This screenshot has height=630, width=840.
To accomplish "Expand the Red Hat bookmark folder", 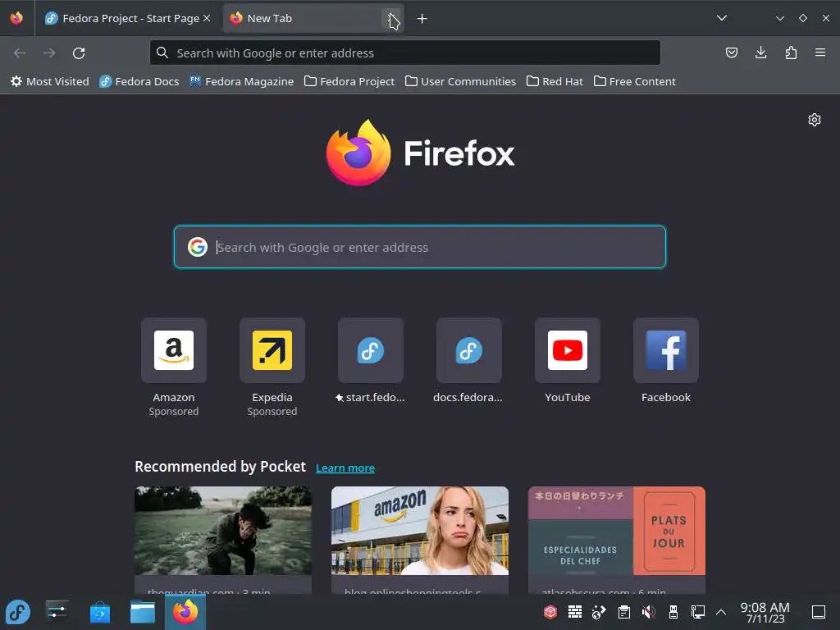I will 555,81.
